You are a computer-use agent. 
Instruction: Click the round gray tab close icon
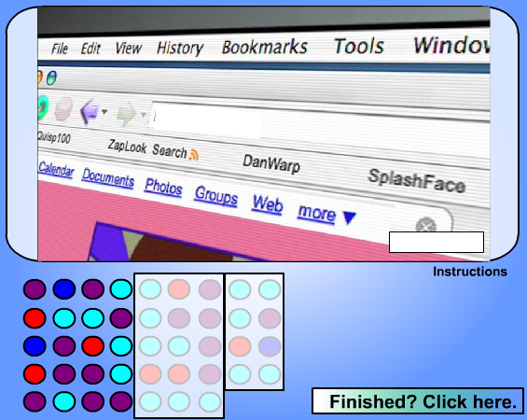coord(425,225)
